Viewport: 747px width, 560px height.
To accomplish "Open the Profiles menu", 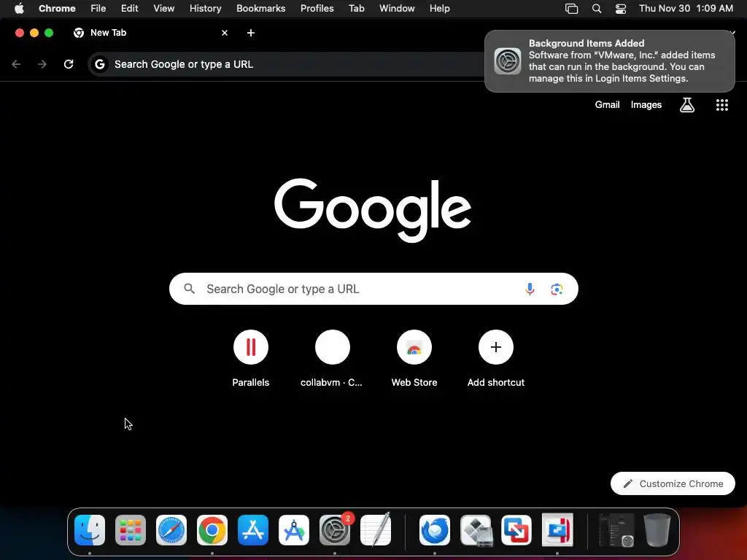I will click(317, 9).
